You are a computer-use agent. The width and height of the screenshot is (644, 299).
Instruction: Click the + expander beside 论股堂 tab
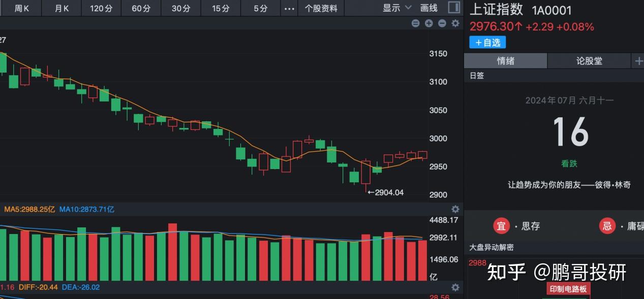click(638, 60)
